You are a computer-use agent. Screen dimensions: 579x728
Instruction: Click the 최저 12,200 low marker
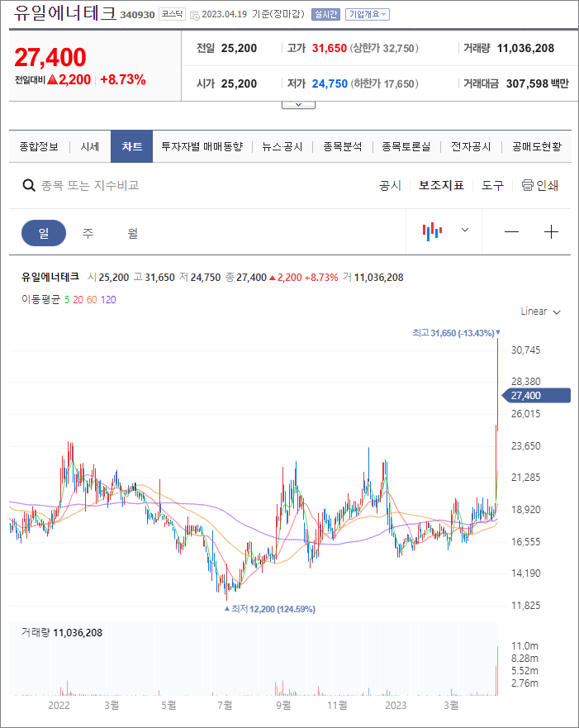point(269,609)
